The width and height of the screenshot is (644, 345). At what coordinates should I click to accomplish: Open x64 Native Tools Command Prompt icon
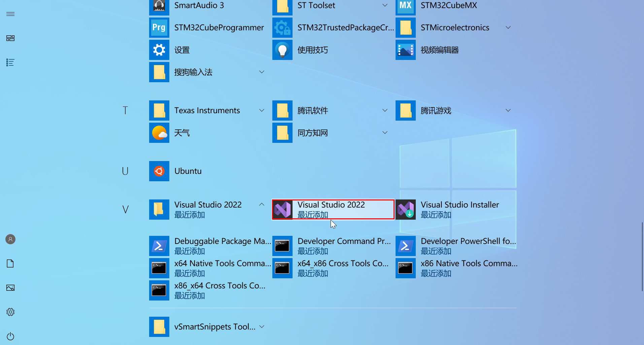pos(159,268)
